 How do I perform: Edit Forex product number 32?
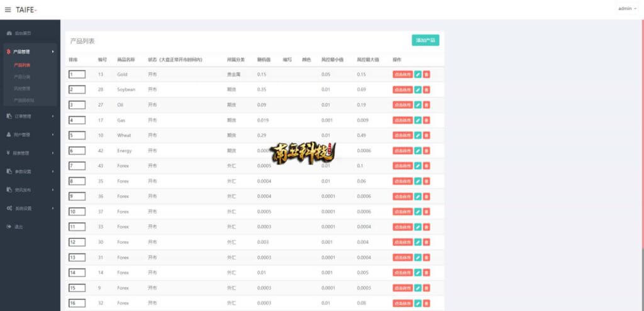(418, 303)
